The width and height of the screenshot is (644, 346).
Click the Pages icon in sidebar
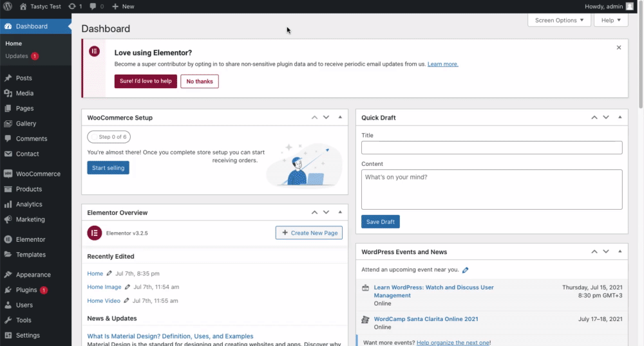8,108
